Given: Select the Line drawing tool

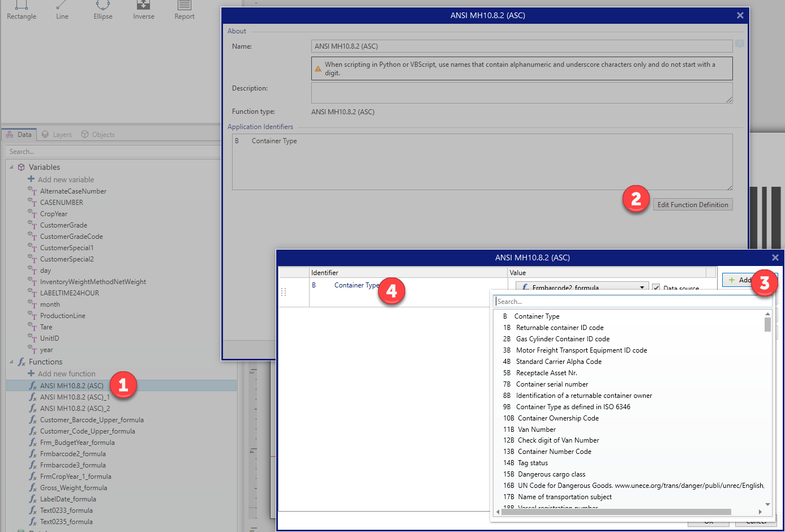Looking at the screenshot, I should pyautogui.click(x=62, y=10).
